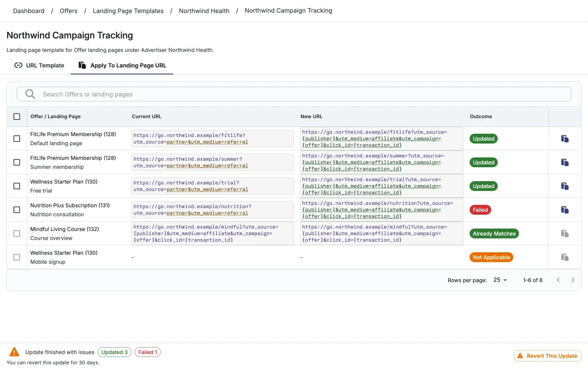
Task: Click the warning triangle status icon
Action: pos(14,352)
